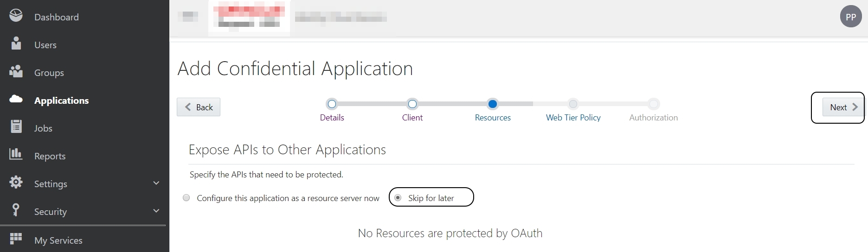
Task: Expand the Settings submenu chevron
Action: [x=156, y=183]
